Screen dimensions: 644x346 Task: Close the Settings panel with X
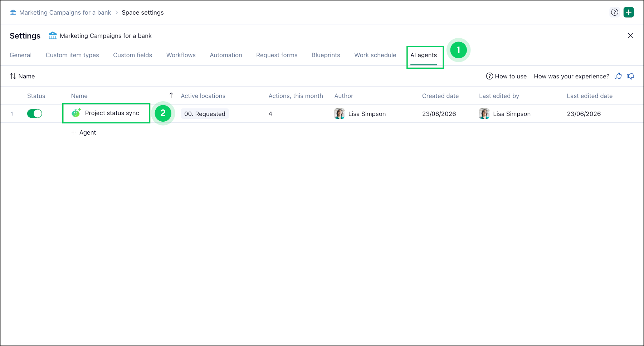pyautogui.click(x=630, y=35)
